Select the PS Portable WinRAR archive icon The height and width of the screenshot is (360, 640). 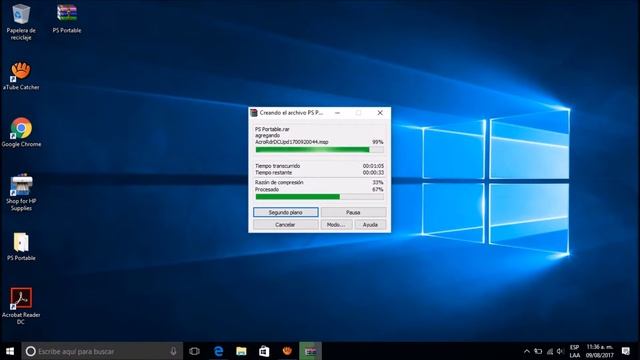pyautogui.click(x=67, y=18)
